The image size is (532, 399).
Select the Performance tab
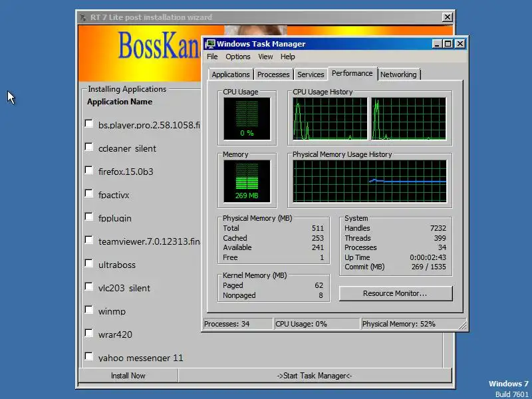352,73
